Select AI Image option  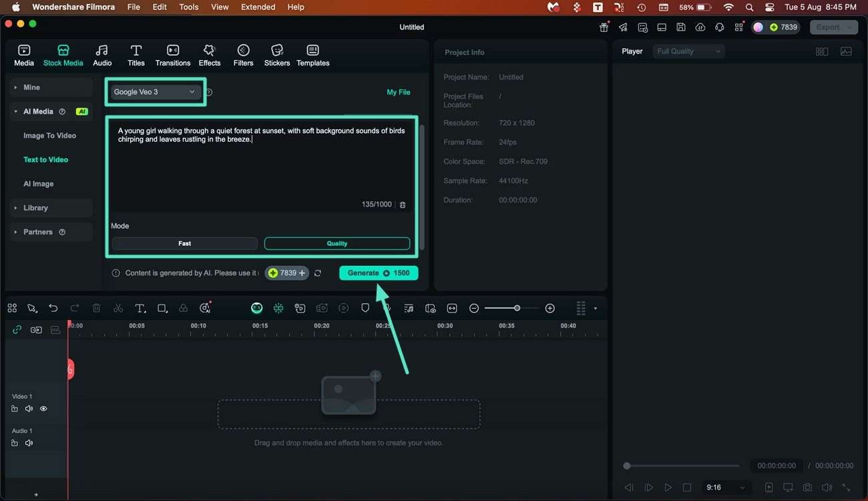click(x=38, y=184)
